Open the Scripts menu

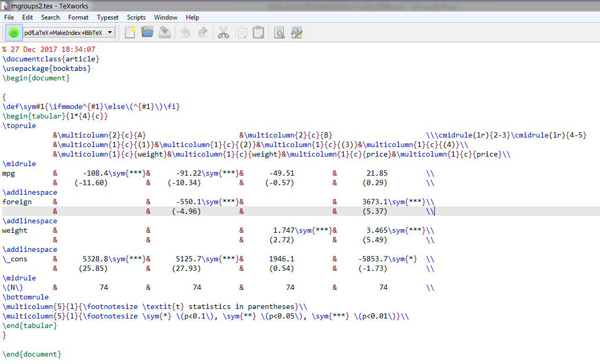click(x=136, y=17)
